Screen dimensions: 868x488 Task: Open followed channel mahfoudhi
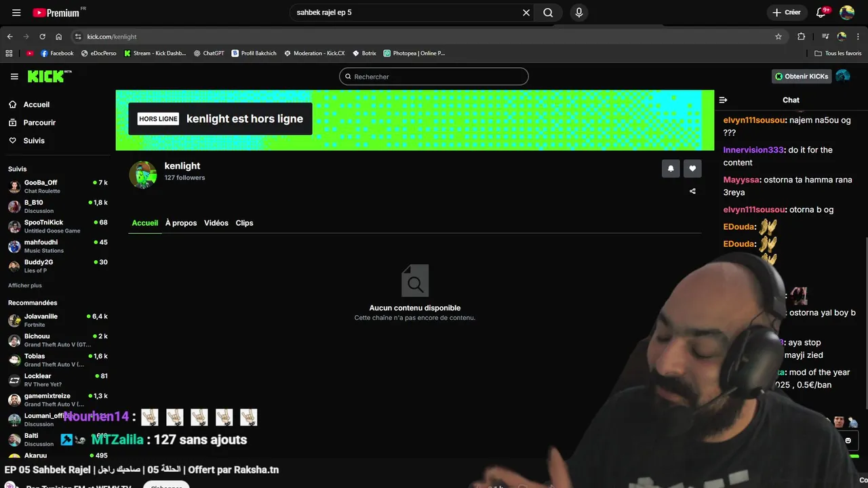(x=58, y=246)
